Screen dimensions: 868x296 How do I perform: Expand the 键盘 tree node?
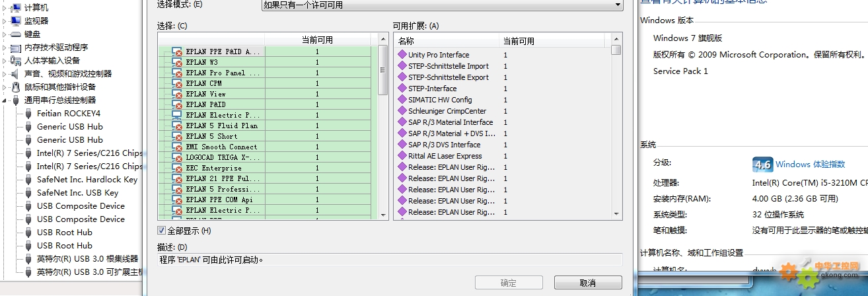5,34
